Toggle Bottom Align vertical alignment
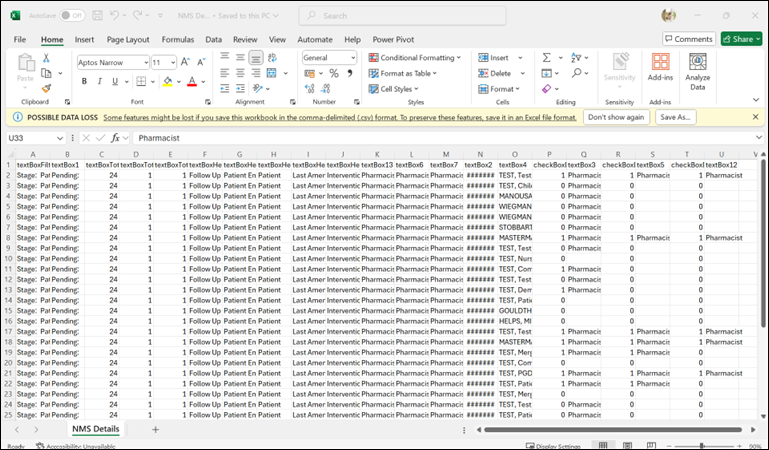 pyautogui.click(x=256, y=58)
